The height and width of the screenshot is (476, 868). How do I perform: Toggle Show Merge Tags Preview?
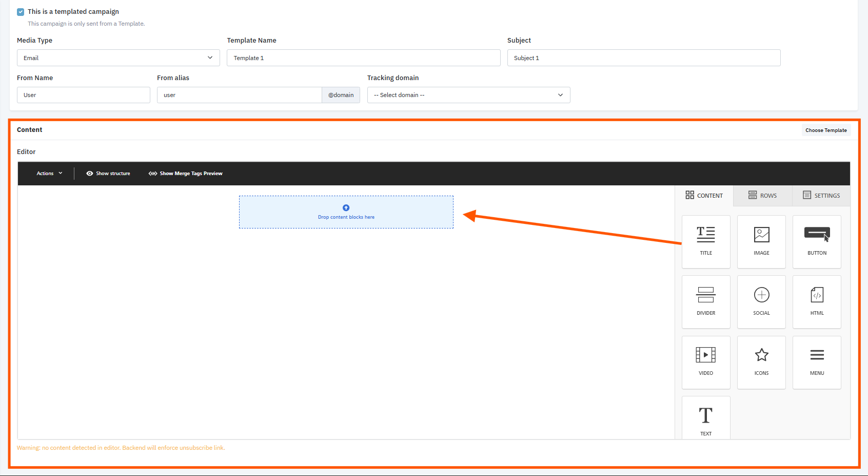pos(186,174)
